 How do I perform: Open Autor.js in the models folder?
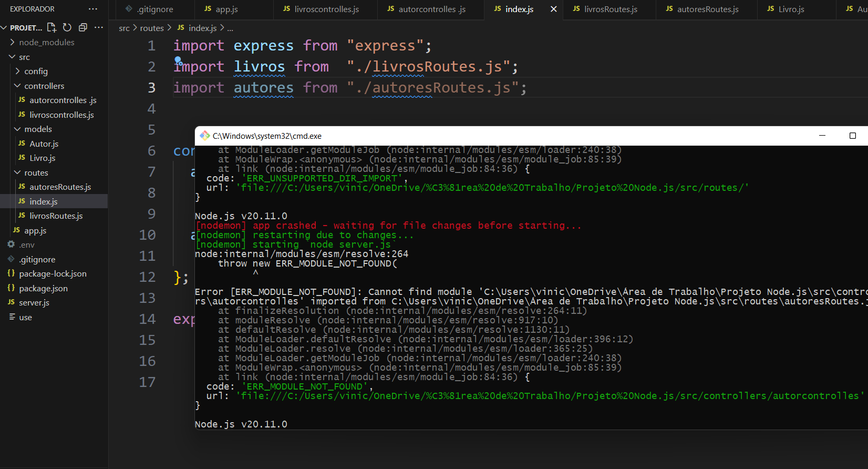click(x=54, y=144)
